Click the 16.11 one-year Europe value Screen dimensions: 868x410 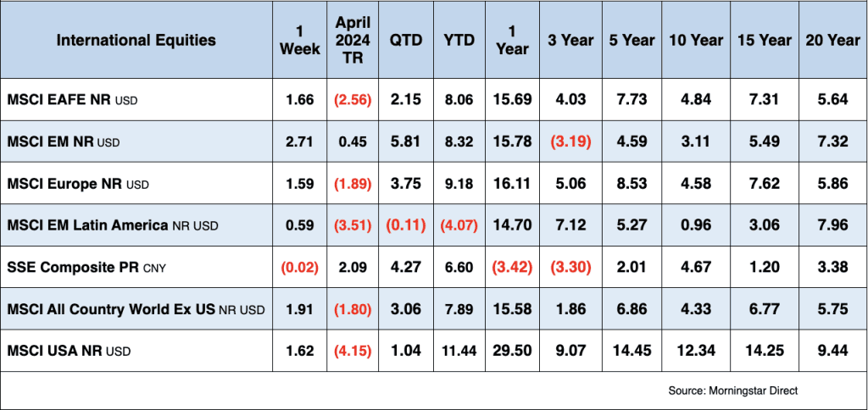point(512,183)
